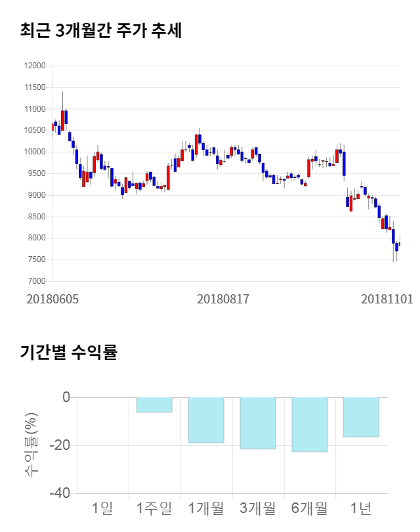Select the 1주일 return bar

[x=154, y=405]
